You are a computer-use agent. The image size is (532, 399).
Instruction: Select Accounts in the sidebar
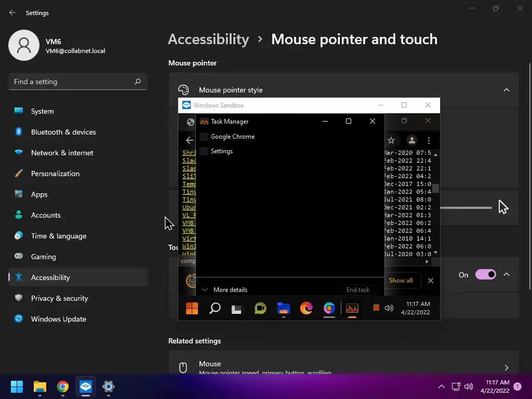click(x=78, y=215)
